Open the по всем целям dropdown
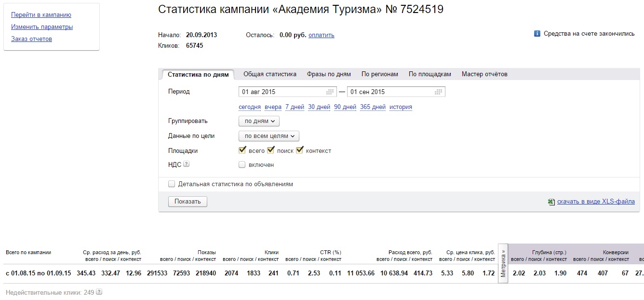The width and height of the screenshot is (644, 300). click(x=268, y=136)
